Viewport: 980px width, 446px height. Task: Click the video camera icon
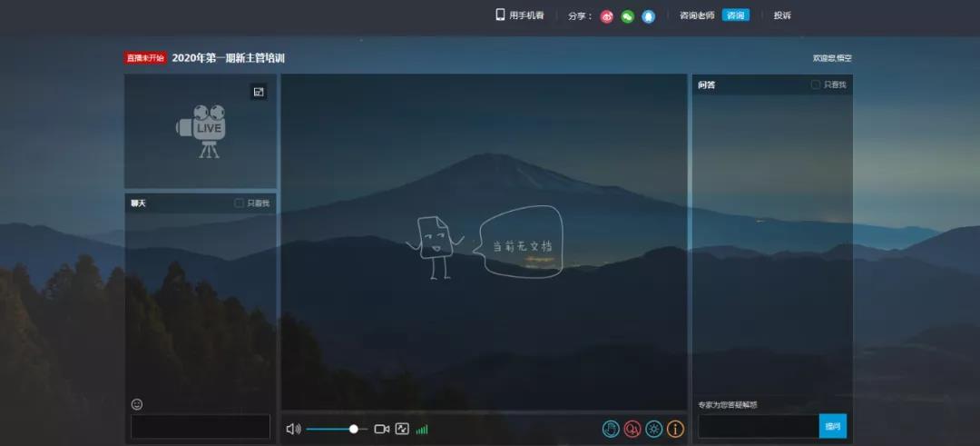382,429
